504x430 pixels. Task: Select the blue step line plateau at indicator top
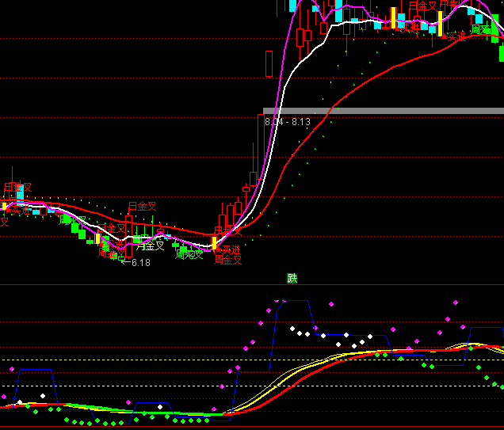pos(293,301)
